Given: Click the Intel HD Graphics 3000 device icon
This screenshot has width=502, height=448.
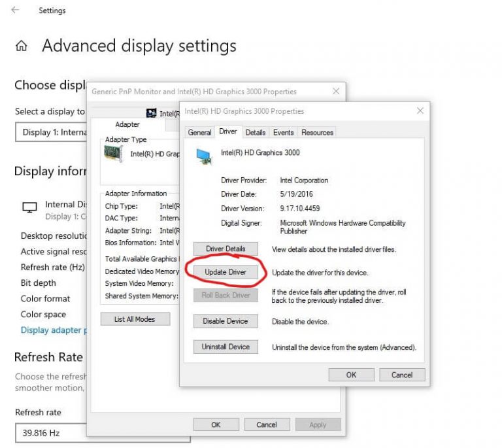Looking at the screenshot, I should click(x=204, y=156).
